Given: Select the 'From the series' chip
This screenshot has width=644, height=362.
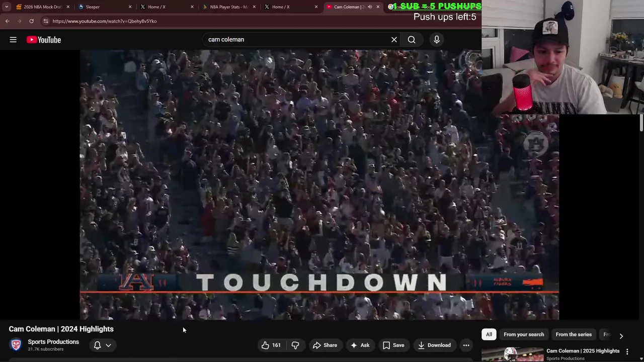Looking at the screenshot, I should click(574, 334).
